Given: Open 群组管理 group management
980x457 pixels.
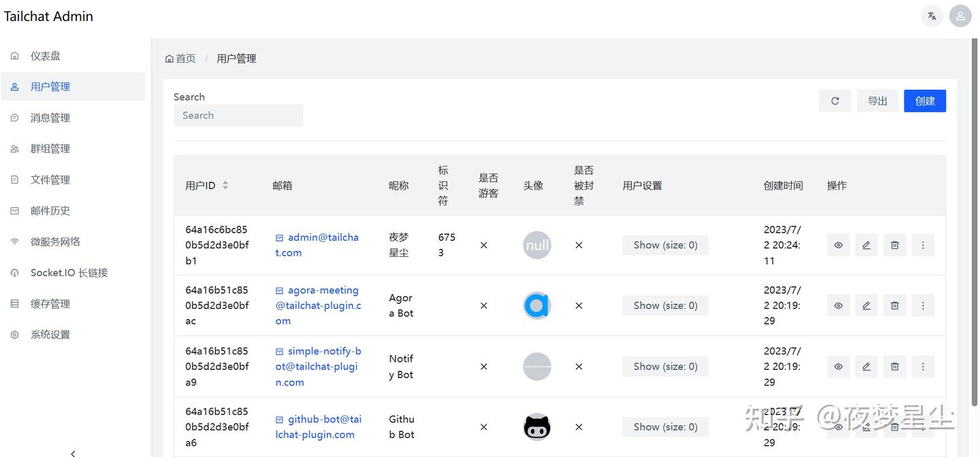Looking at the screenshot, I should [50, 148].
